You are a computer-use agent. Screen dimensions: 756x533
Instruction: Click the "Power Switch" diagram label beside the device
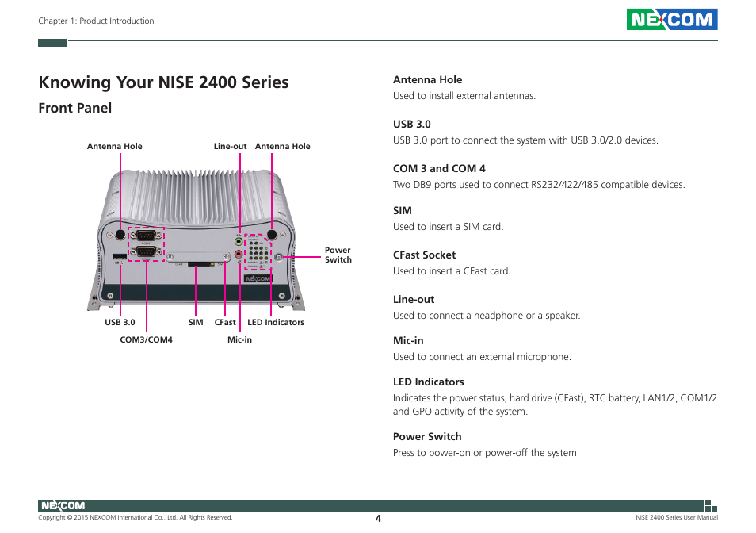tap(338, 255)
